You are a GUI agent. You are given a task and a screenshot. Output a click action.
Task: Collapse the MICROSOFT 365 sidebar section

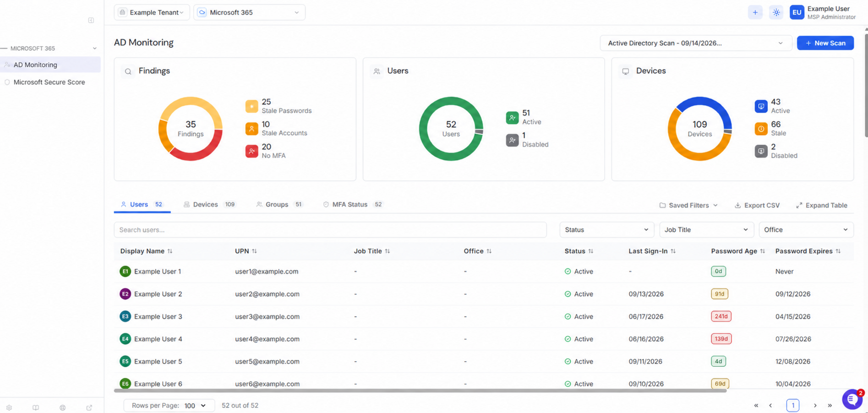(95, 48)
